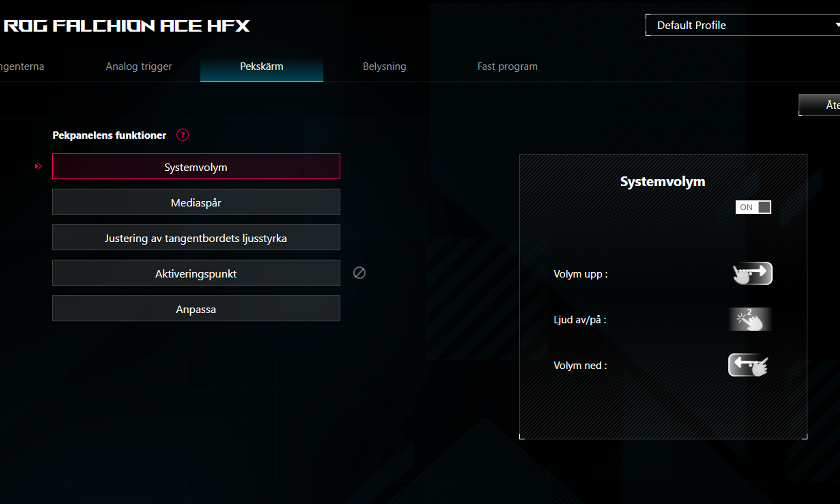This screenshot has width=840, height=504.
Task: Click the swipe-left Volym ned gesture icon
Action: click(749, 365)
